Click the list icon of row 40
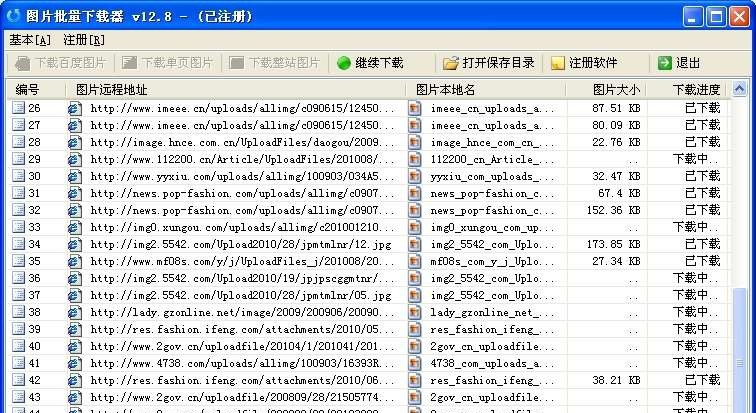The image size is (756, 413). [18, 346]
